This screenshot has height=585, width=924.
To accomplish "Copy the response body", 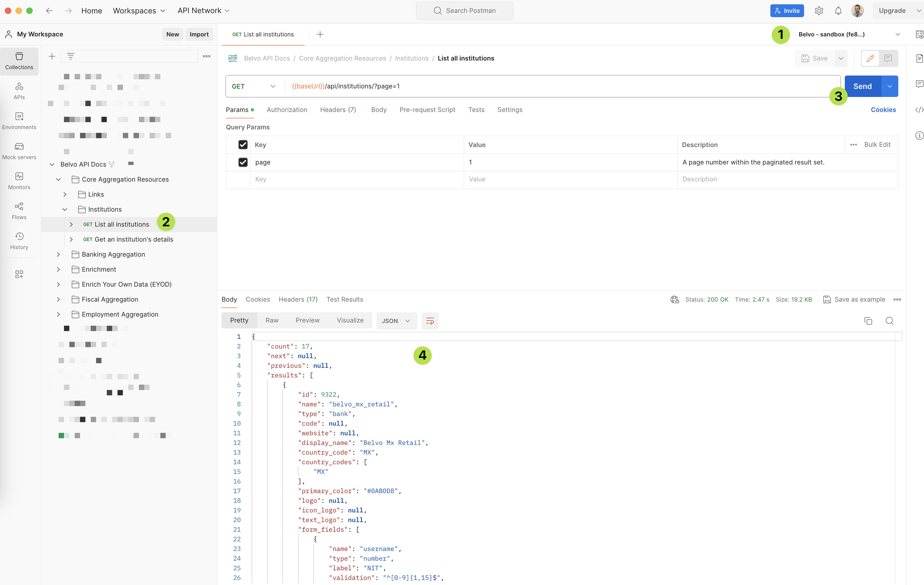I will pyautogui.click(x=868, y=321).
